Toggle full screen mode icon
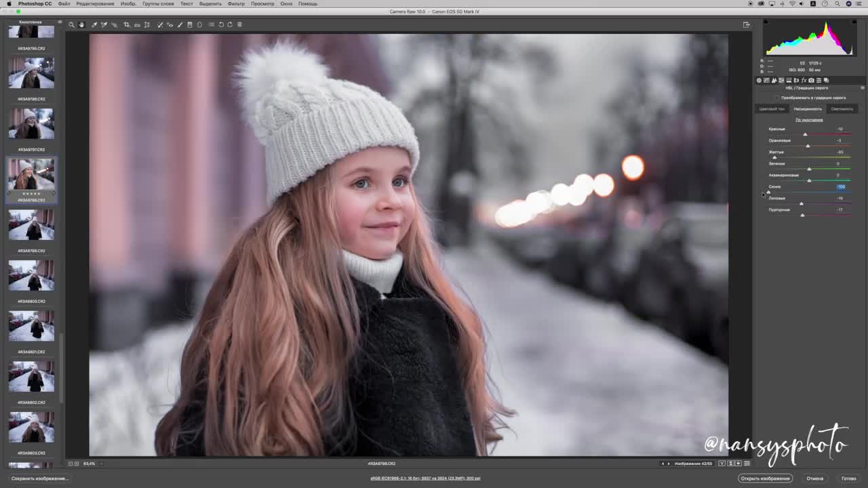Viewport: 868px width, 488px height. (x=747, y=24)
